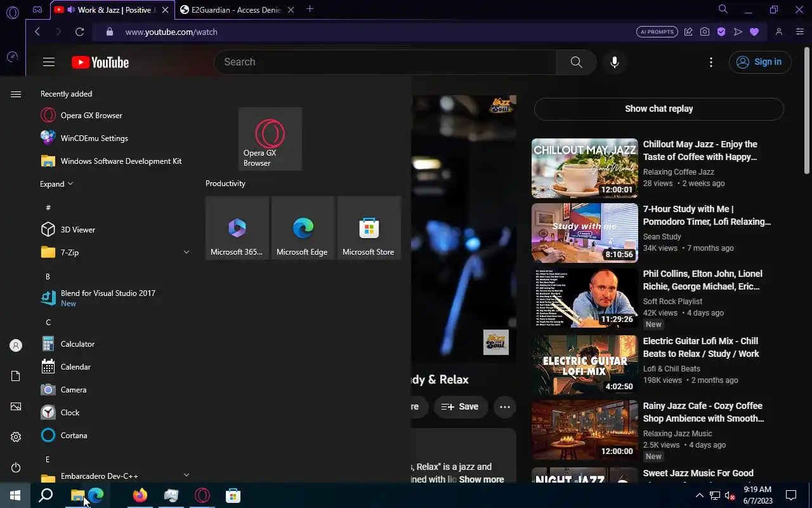Expand the 7-Zip folder
Screen dimensions: 812x508
pos(114,253)
